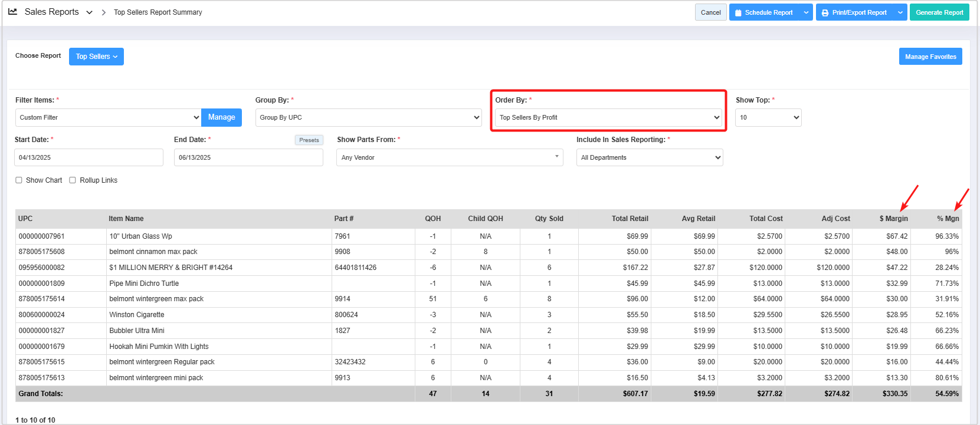Click the date Presets button
The image size is (980, 425).
[x=309, y=140]
